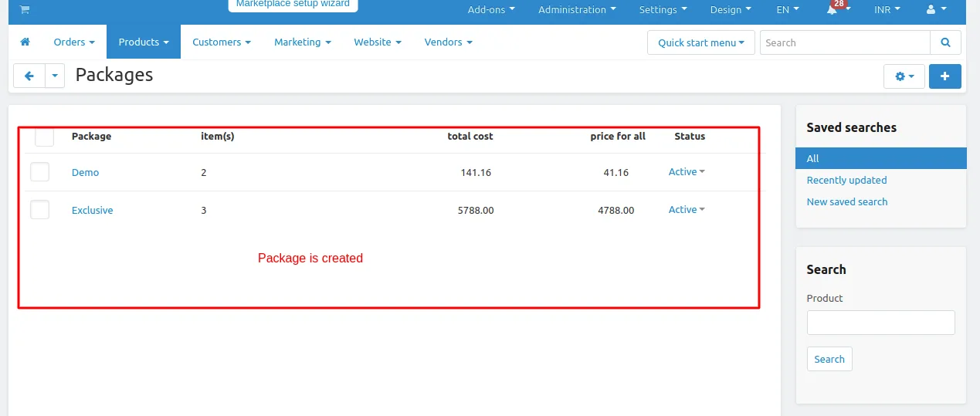Open the Quick start menu dropdown
Viewport: 980px width, 416px height.
coord(701,42)
